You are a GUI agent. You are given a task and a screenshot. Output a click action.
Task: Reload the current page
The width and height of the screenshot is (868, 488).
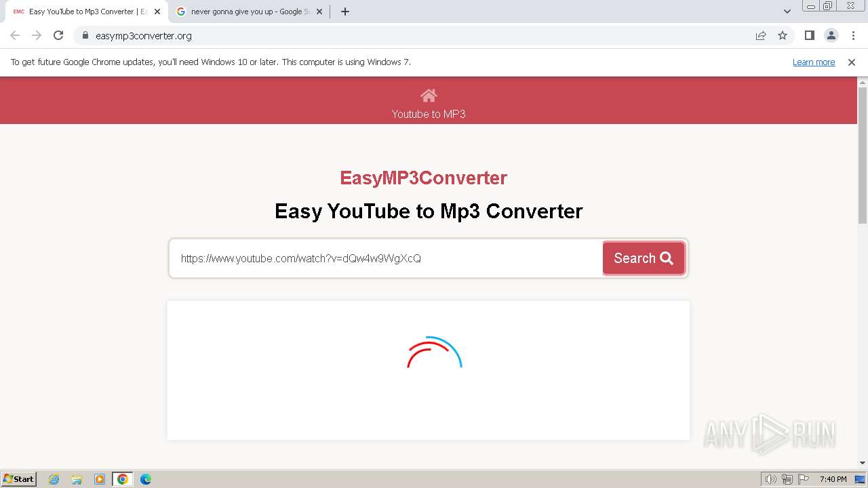tap(58, 35)
